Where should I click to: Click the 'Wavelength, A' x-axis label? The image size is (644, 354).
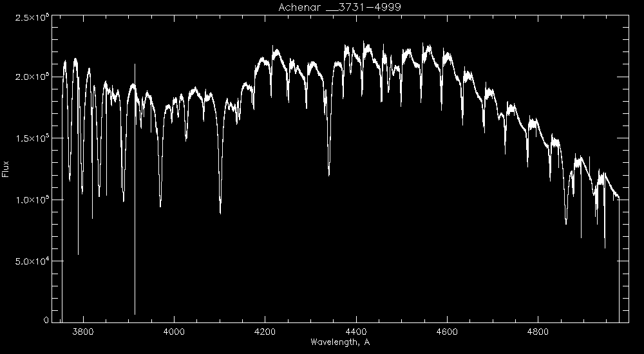coord(340,342)
